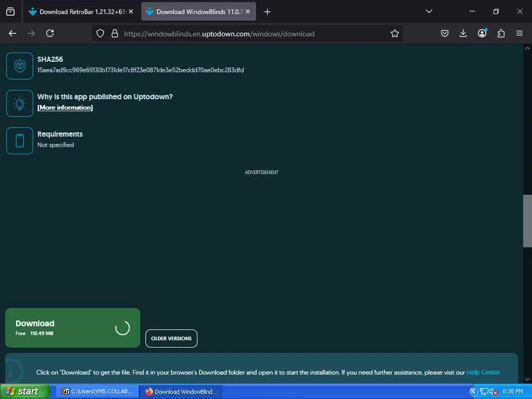Image resolution: width=532 pixels, height=399 pixels.
Task: Select the Download WindowBlinds tab
Action: pos(198,12)
